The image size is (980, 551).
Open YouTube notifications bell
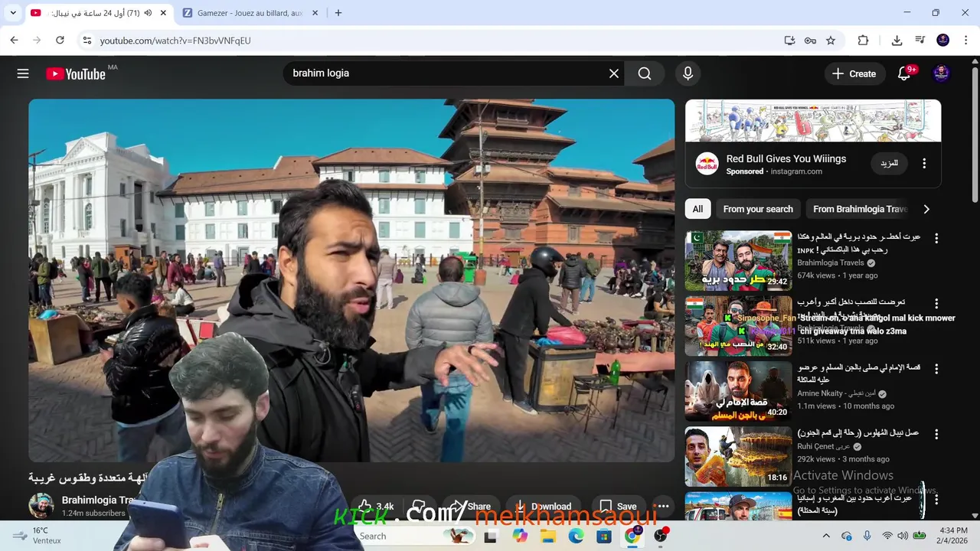[904, 73]
